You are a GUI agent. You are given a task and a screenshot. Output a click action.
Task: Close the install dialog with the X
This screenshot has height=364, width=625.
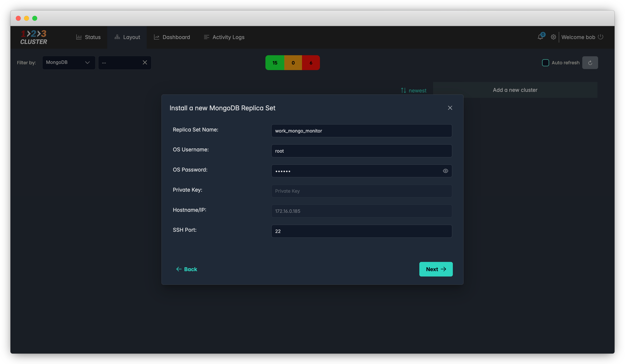tap(450, 108)
